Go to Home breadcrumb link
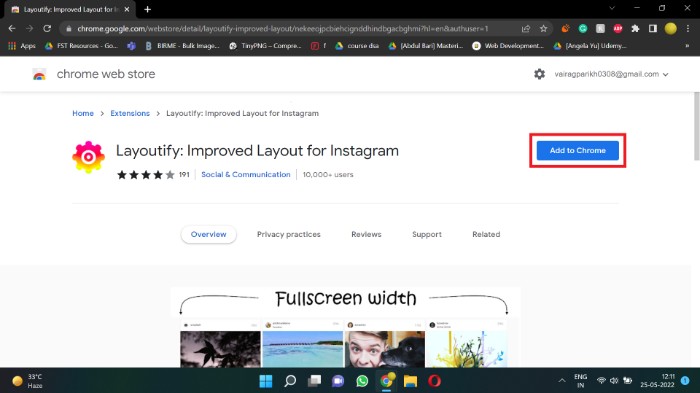Viewport: 700px width, 393px height. [x=83, y=113]
